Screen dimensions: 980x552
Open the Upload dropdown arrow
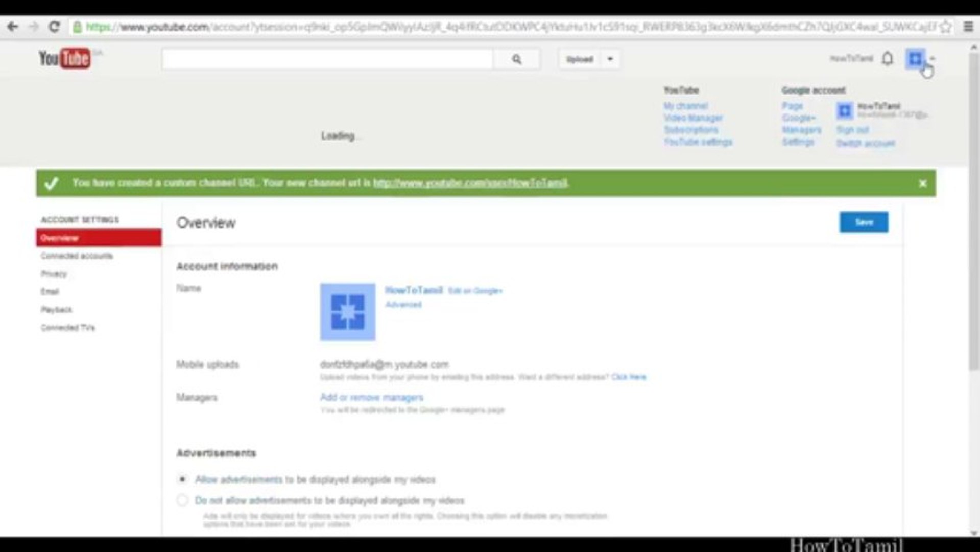point(609,59)
